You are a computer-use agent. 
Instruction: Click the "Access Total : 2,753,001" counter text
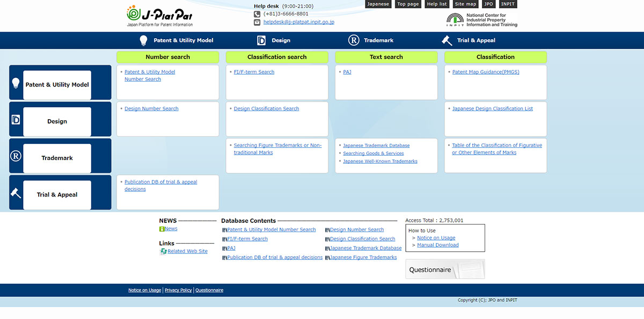click(434, 220)
